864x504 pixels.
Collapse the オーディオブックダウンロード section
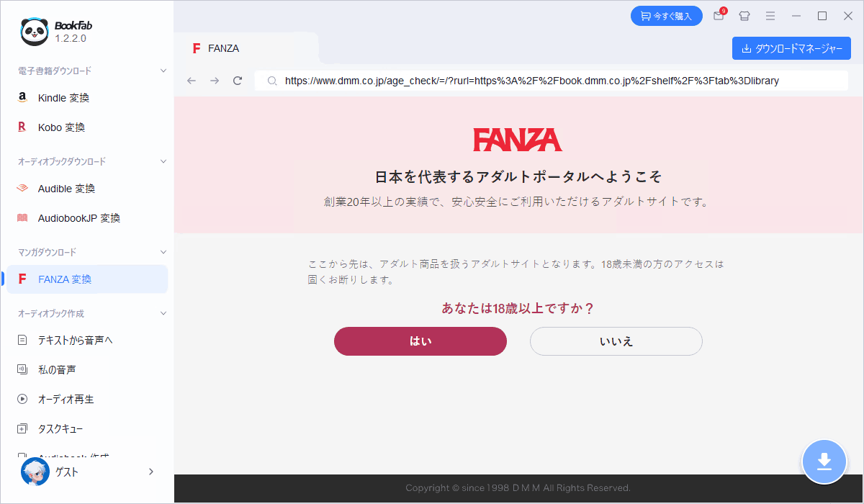click(x=163, y=161)
